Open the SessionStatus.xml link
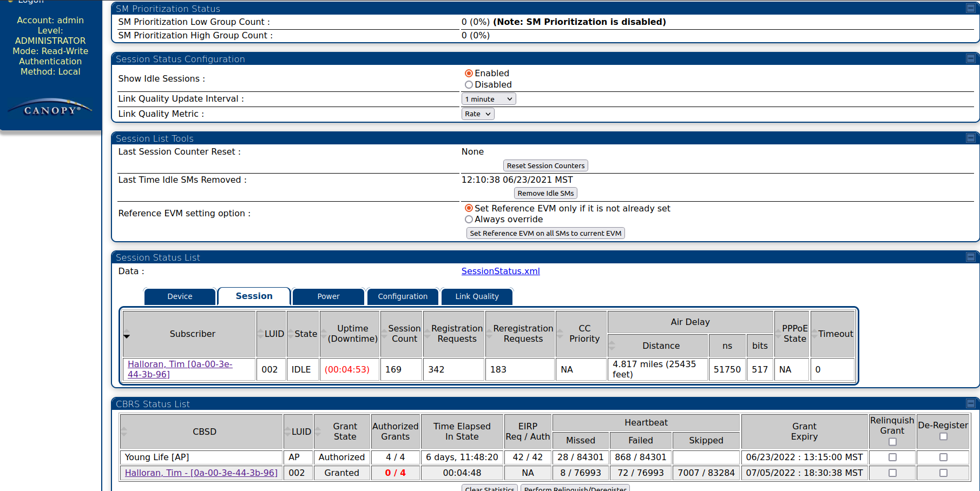 click(x=500, y=271)
